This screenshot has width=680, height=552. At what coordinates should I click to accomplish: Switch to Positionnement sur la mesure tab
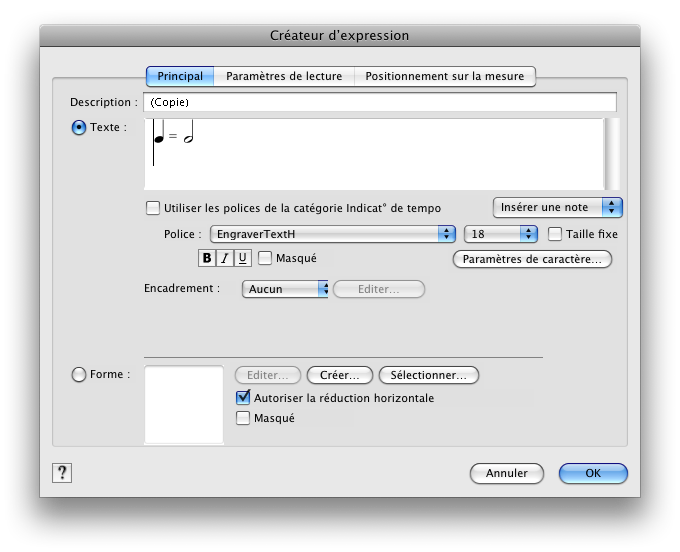[x=445, y=76]
